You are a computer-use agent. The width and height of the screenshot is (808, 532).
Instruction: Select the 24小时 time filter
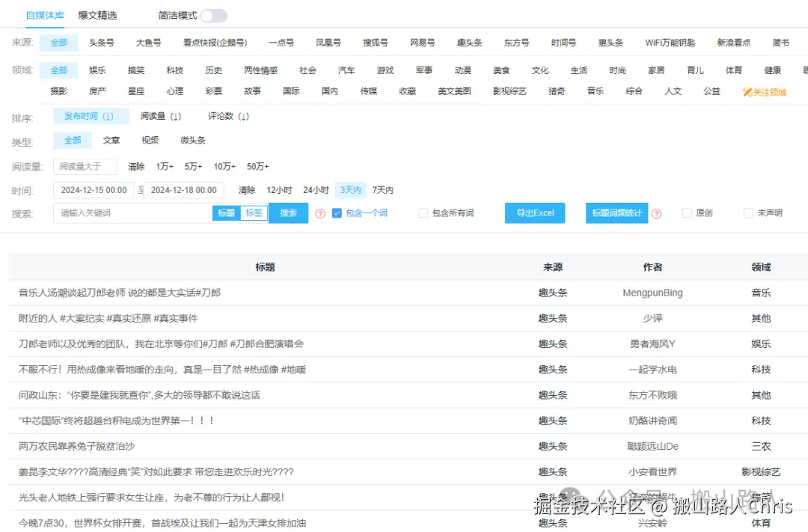(316, 189)
